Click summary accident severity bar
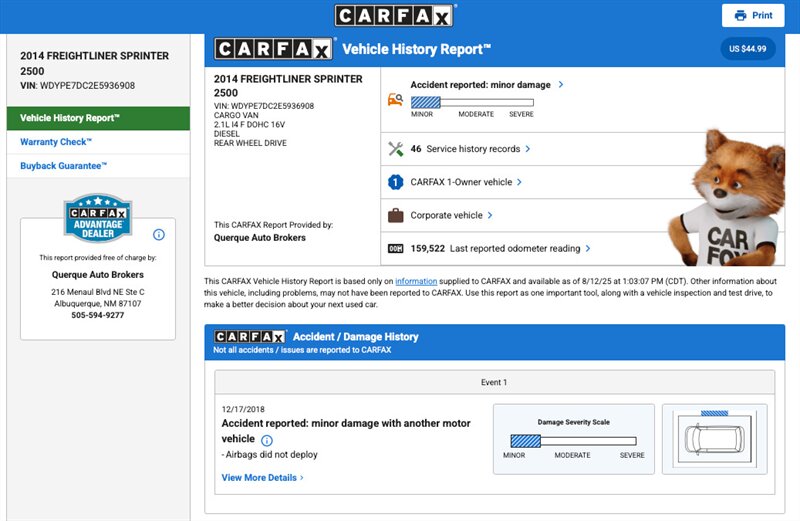The height and width of the screenshot is (521, 800). [x=472, y=102]
